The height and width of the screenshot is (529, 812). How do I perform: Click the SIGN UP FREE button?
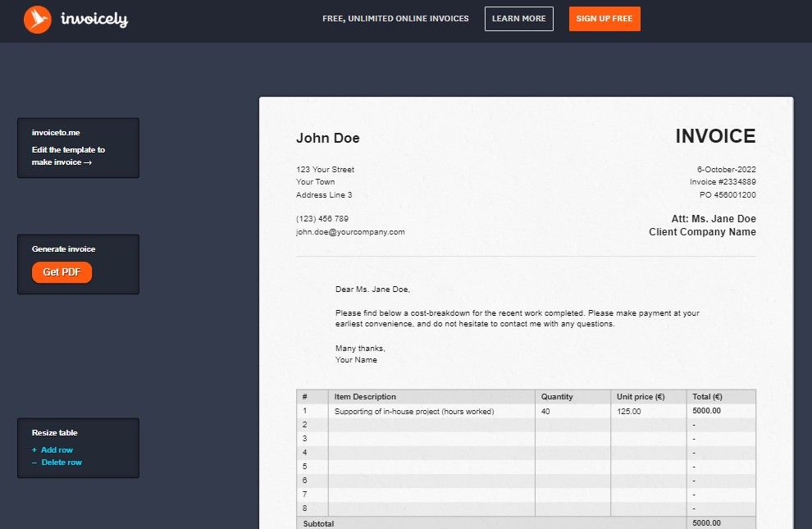[x=604, y=18]
